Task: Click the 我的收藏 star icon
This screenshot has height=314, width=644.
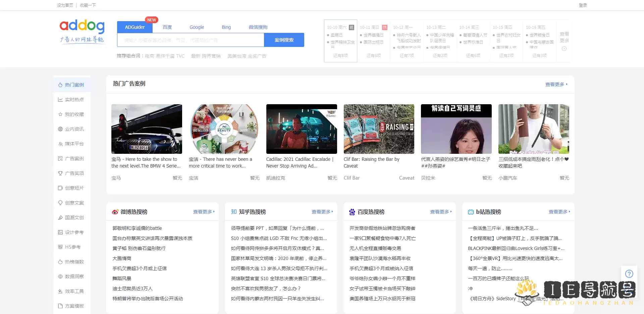Action: [60, 114]
